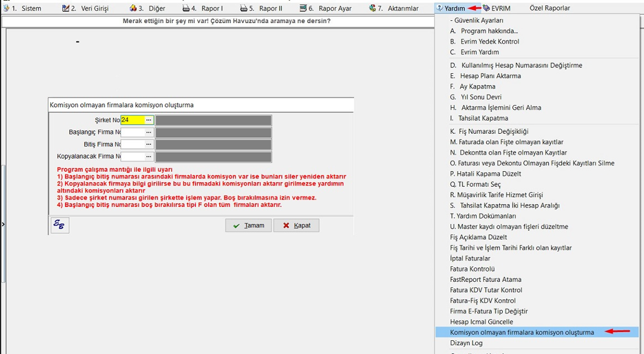The image size is (644, 354).
Task: Open the 6. Rapor Ayar menu
Action: 326,8
